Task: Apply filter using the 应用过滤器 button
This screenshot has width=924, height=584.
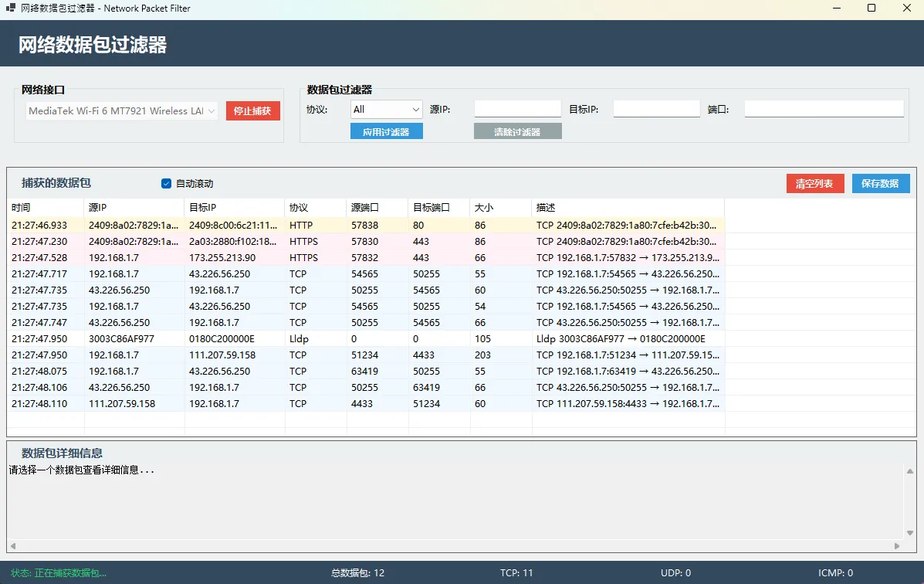Action: point(386,131)
